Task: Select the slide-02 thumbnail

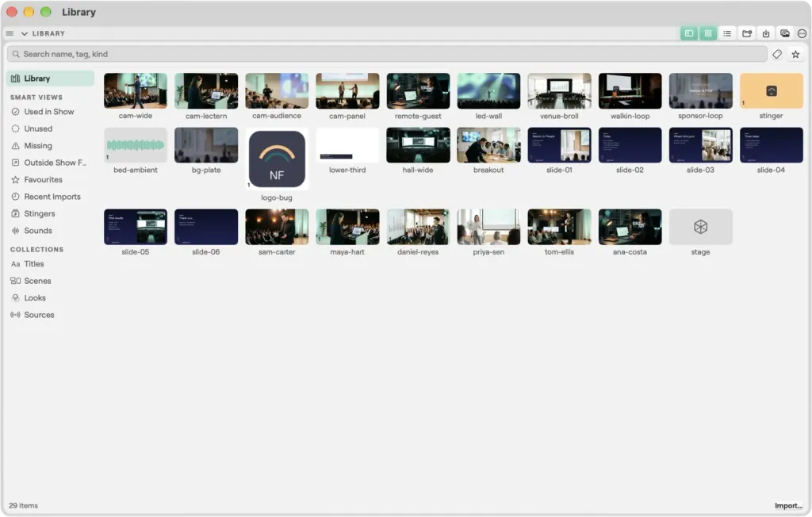Action: 630,145
